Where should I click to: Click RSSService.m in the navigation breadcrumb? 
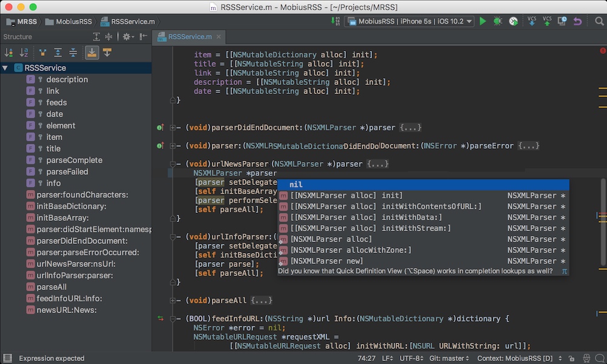(x=127, y=22)
